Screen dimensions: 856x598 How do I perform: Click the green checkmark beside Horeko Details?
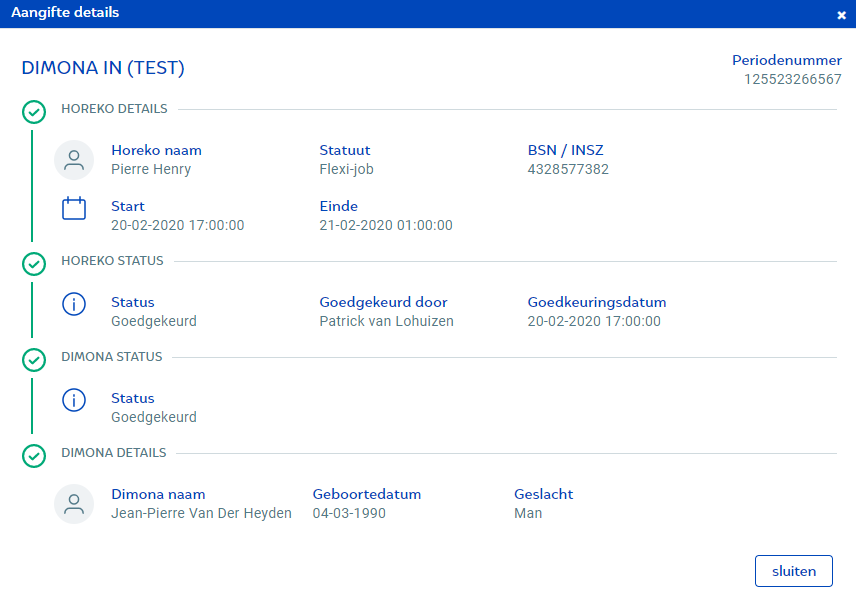coord(34,111)
